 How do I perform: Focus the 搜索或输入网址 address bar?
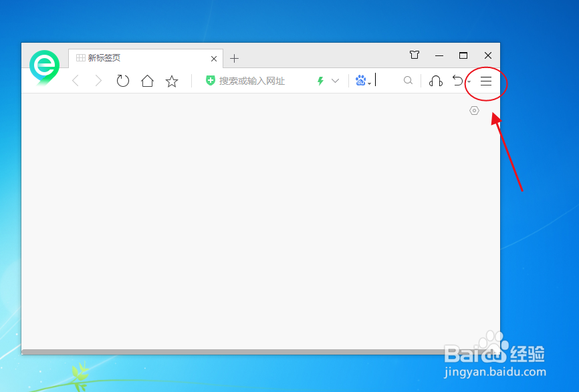[x=252, y=81]
